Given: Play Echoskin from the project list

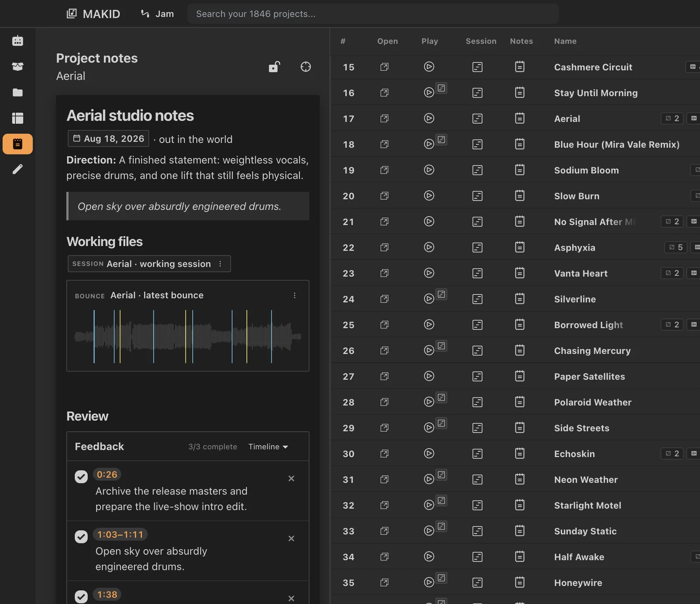Looking at the screenshot, I should [x=429, y=454].
